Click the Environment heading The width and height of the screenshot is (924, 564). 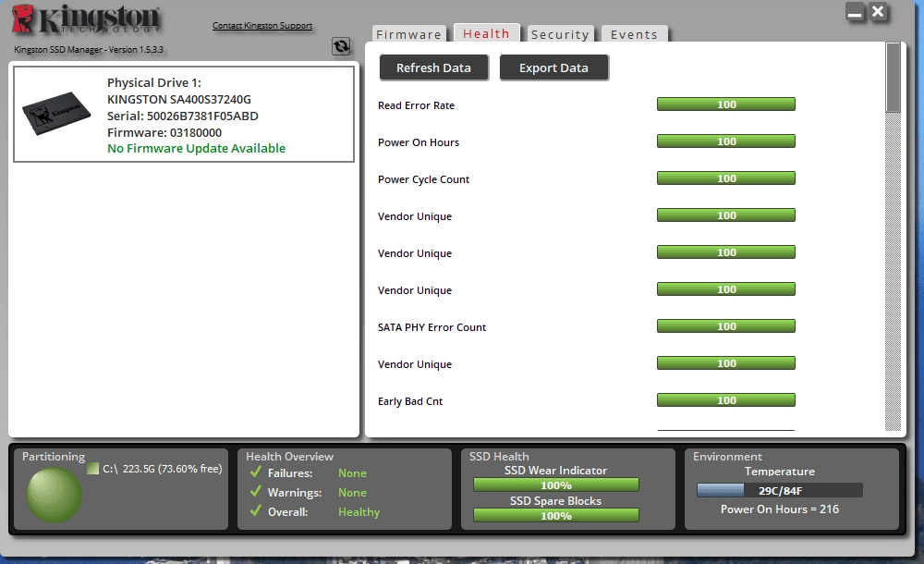coord(727,457)
